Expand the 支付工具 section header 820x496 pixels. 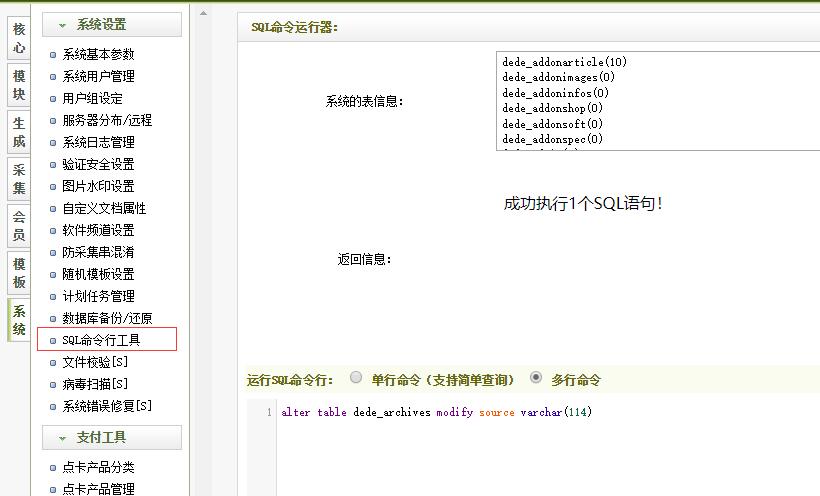[110, 438]
